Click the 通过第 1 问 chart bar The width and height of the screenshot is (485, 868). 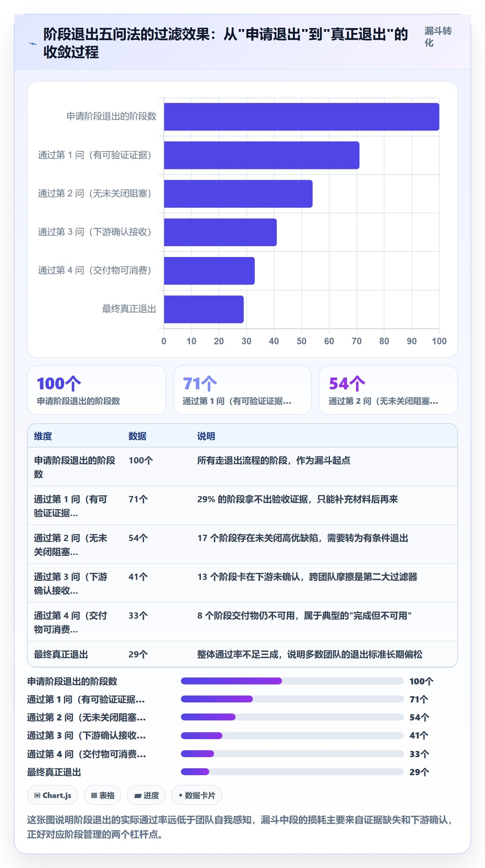[262, 155]
